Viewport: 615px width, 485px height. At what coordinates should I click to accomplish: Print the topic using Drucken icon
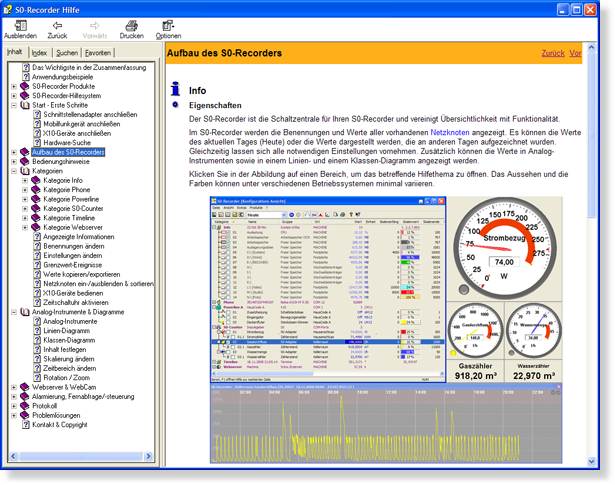(131, 25)
